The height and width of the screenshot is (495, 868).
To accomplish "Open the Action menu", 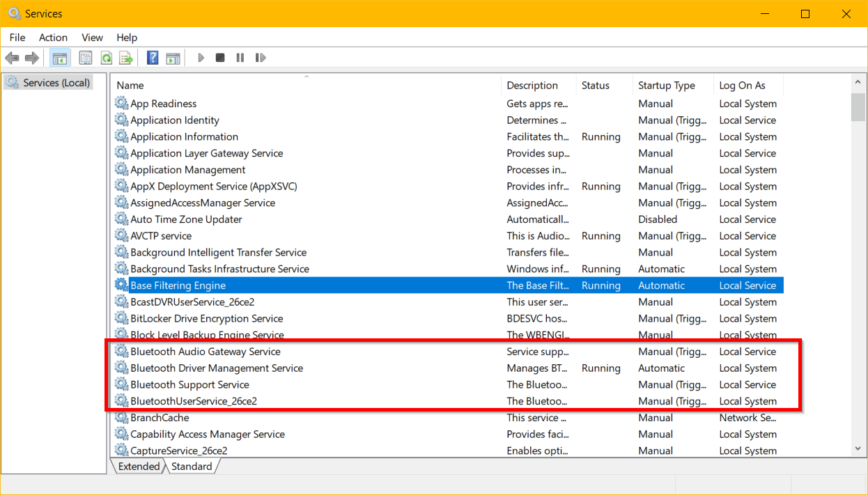I will point(53,37).
